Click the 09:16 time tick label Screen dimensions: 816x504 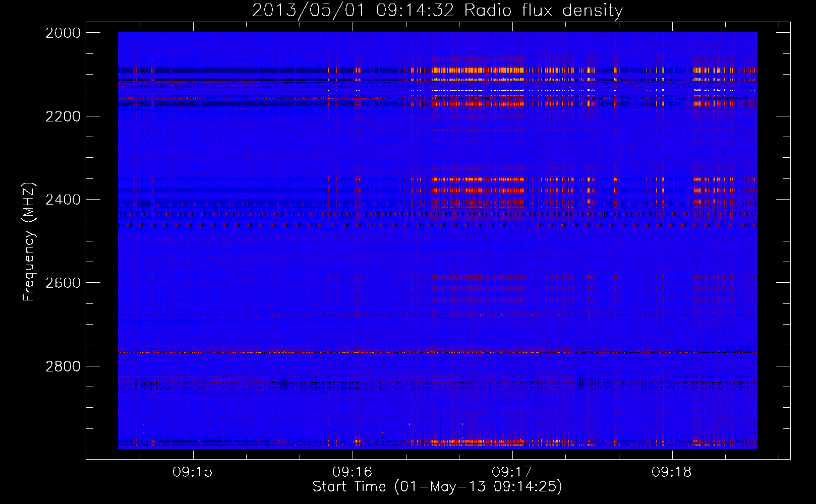[x=353, y=472]
